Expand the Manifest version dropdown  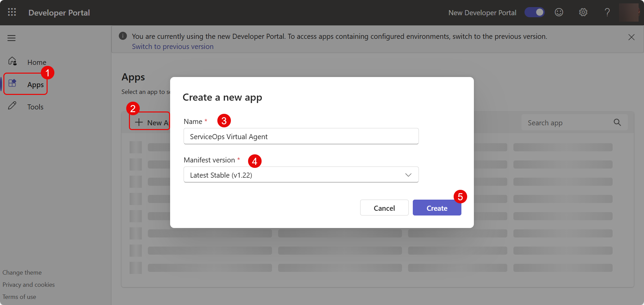point(300,175)
